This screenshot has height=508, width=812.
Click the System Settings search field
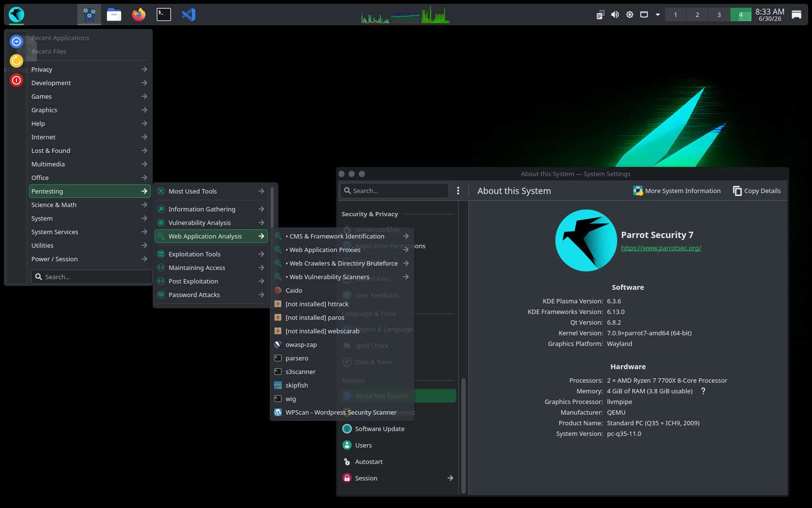(394, 191)
